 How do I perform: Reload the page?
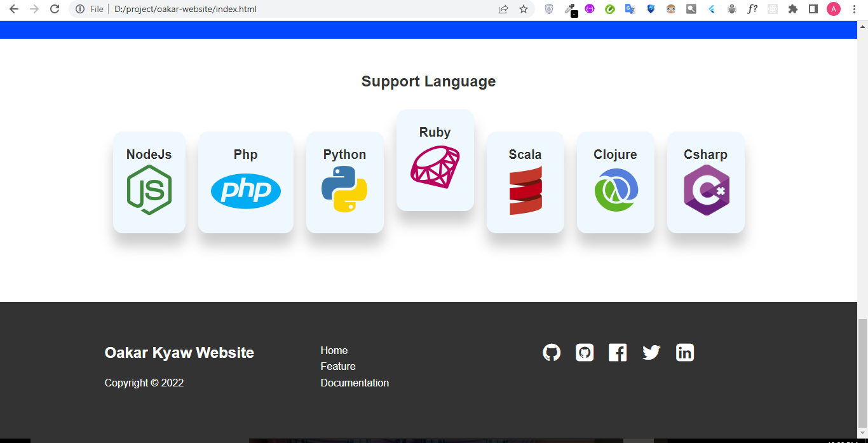55,10
